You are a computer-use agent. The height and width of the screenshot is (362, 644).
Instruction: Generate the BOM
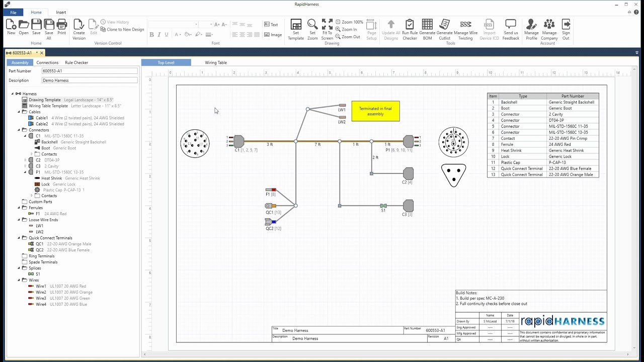click(427, 29)
